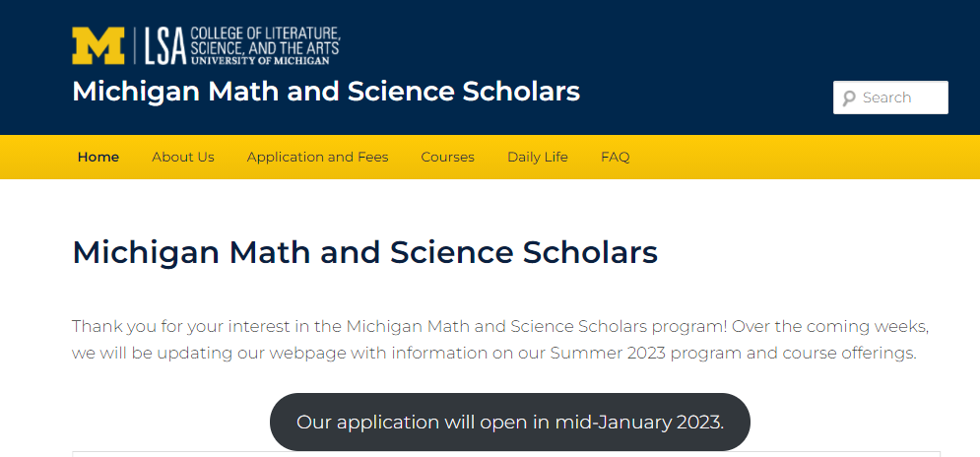Click the LSA lettering in the logo
Screen dimensions: 980x457
click(x=165, y=45)
